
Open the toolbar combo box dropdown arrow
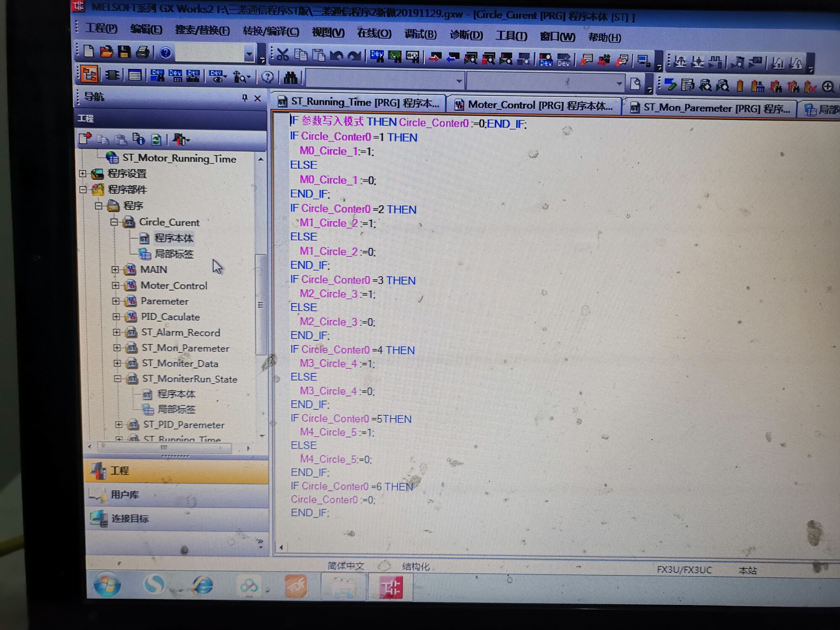pyautogui.click(x=249, y=54)
